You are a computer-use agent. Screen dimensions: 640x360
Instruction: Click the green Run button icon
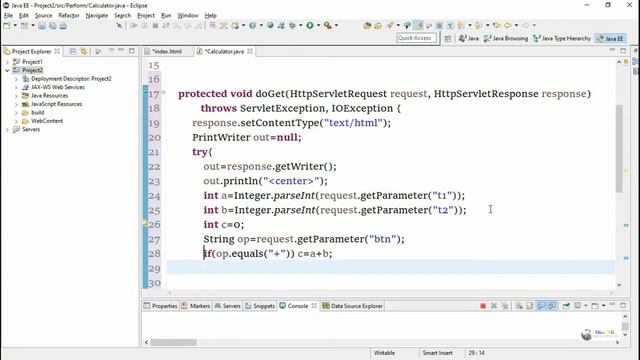pyautogui.click(x=310, y=25)
